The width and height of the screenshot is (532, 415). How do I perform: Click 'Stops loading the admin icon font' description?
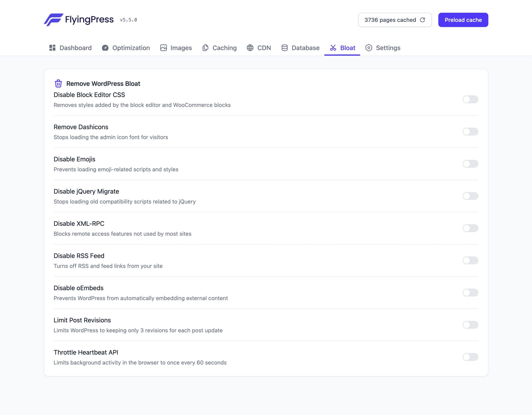point(111,137)
